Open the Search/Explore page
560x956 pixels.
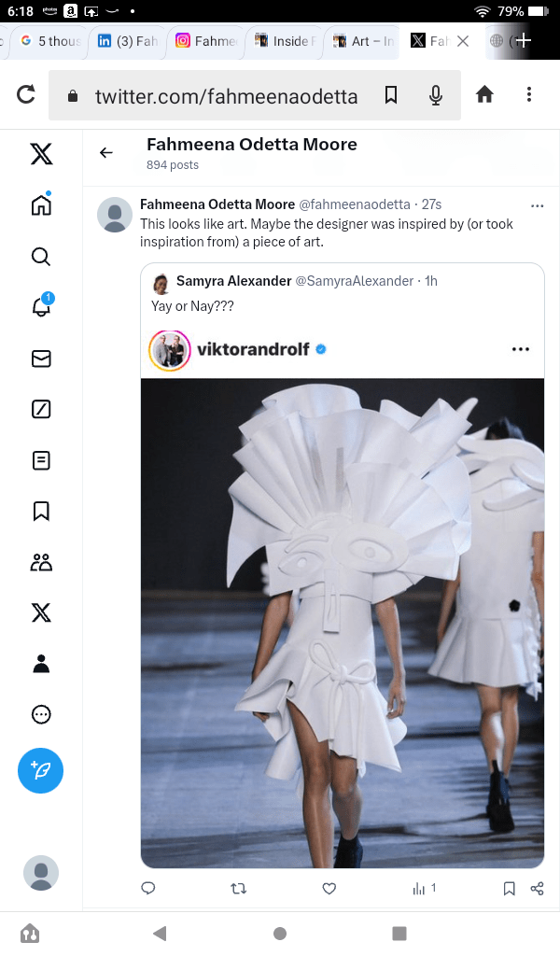(x=41, y=257)
